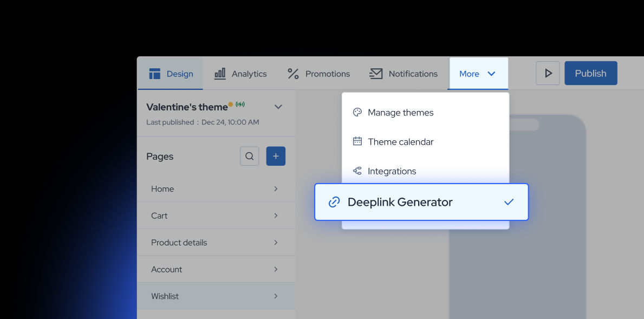Collapse the More dropdown menu
This screenshot has width=644, height=319.
point(478,74)
